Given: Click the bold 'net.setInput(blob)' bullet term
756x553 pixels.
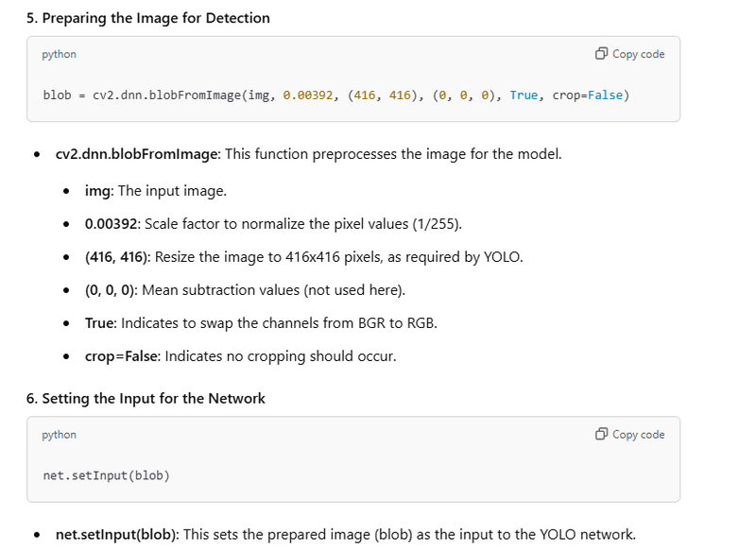Looking at the screenshot, I should tap(115, 535).
